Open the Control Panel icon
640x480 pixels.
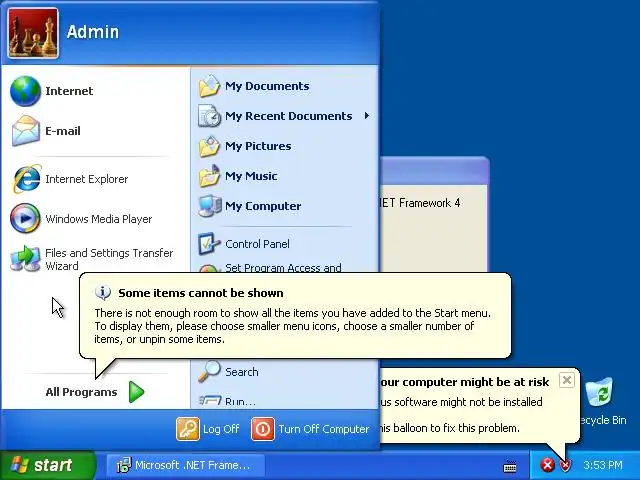click(209, 244)
